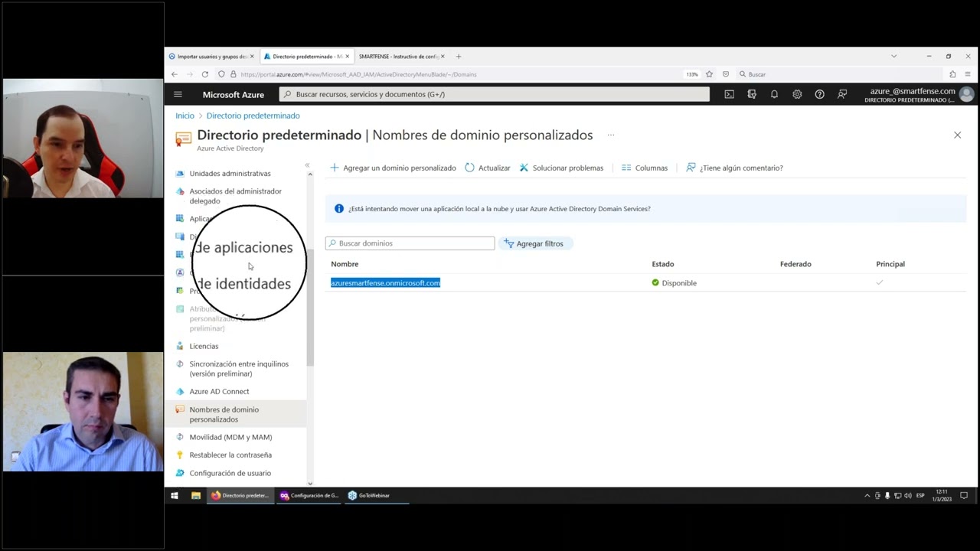Open the notifications bell
Viewport: 980px width, 551px height.
774,94
